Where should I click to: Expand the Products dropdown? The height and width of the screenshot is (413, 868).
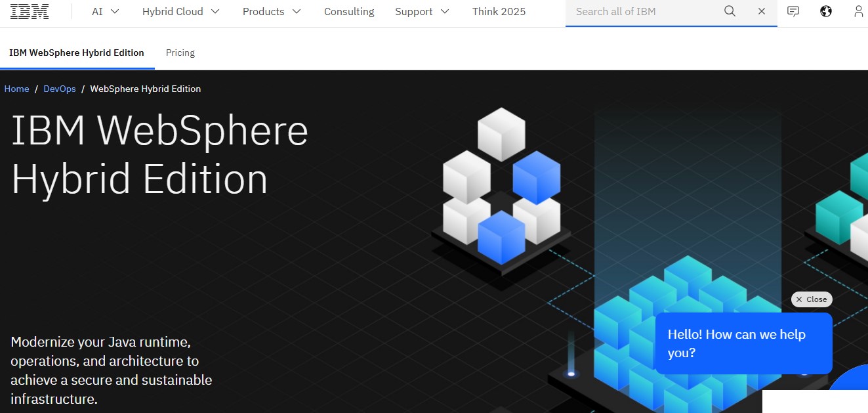click(270, 11)
